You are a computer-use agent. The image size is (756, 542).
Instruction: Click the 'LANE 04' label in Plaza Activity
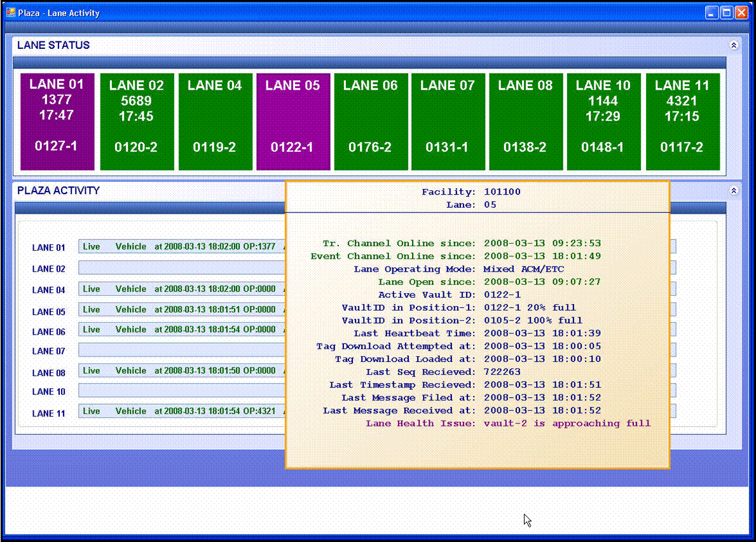48,290
